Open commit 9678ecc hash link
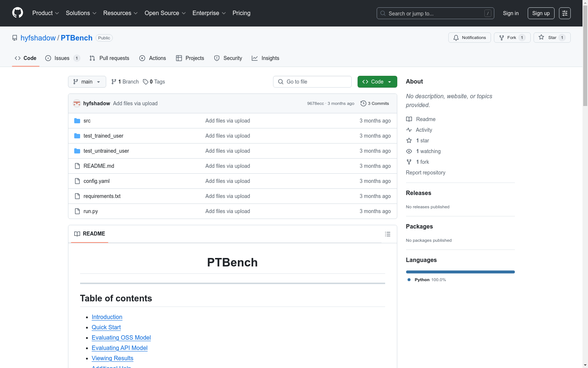 (x=316, y=103)
